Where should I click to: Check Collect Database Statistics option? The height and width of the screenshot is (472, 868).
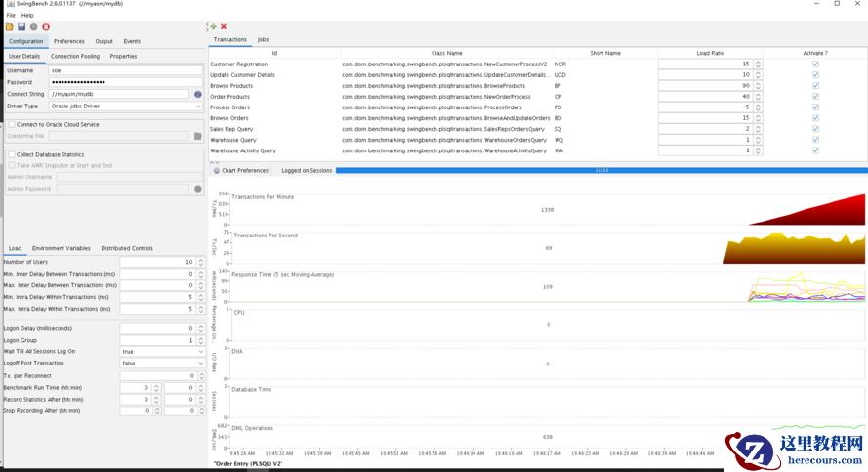[11, 154]
